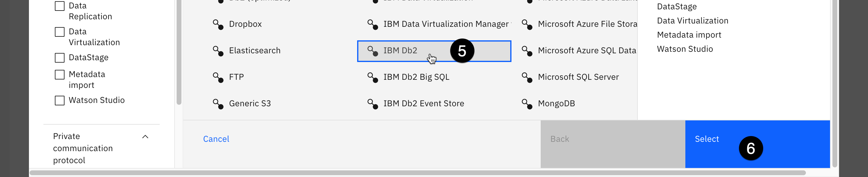
Task: Choose Microsoft SQL Server
Action: tap(578, 77)
